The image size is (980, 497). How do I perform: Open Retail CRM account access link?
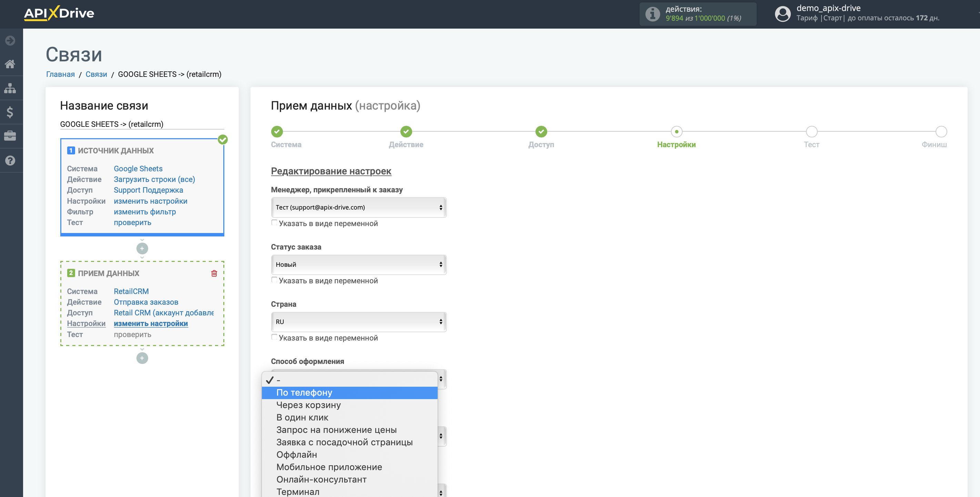(x=164, y=312)
